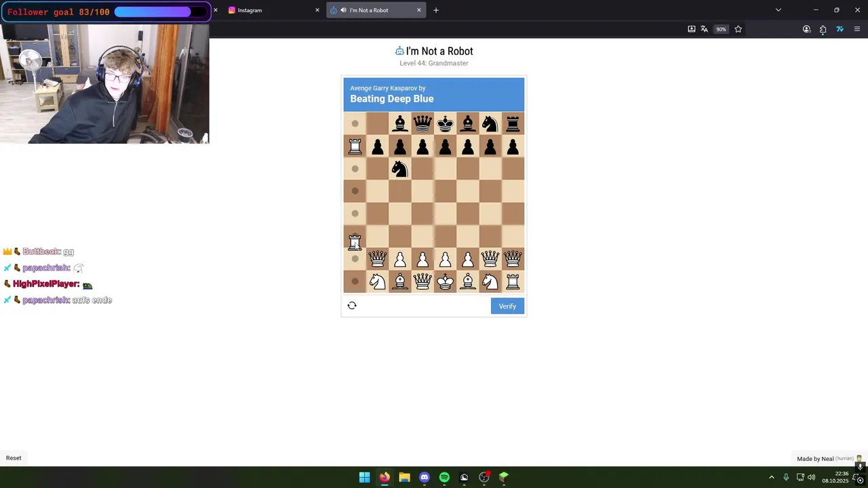Screen dimensions: 868x488
Task: Select the white bishop on c1
Action: [400, 281]
